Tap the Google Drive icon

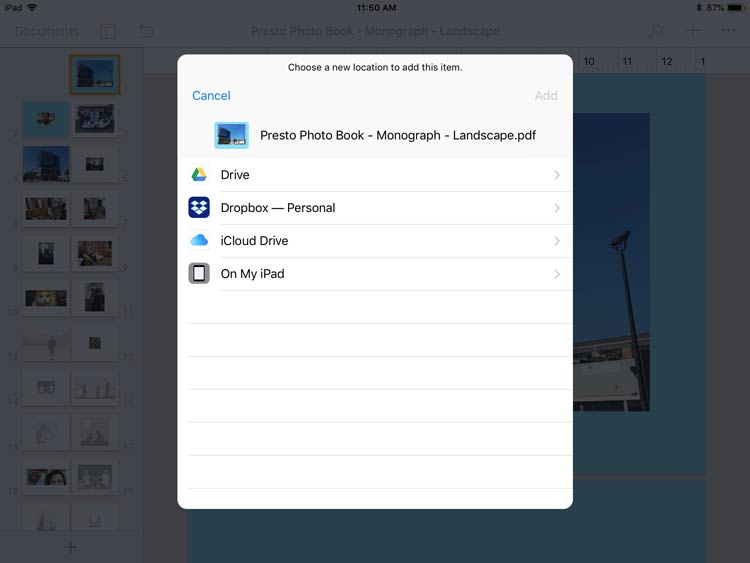click(x=199, y=175)
